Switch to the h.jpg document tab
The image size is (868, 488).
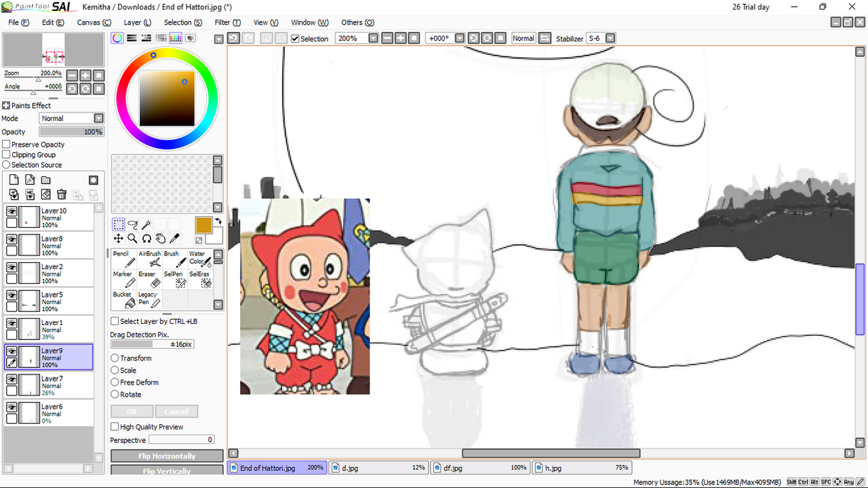(x=582, y=468)
